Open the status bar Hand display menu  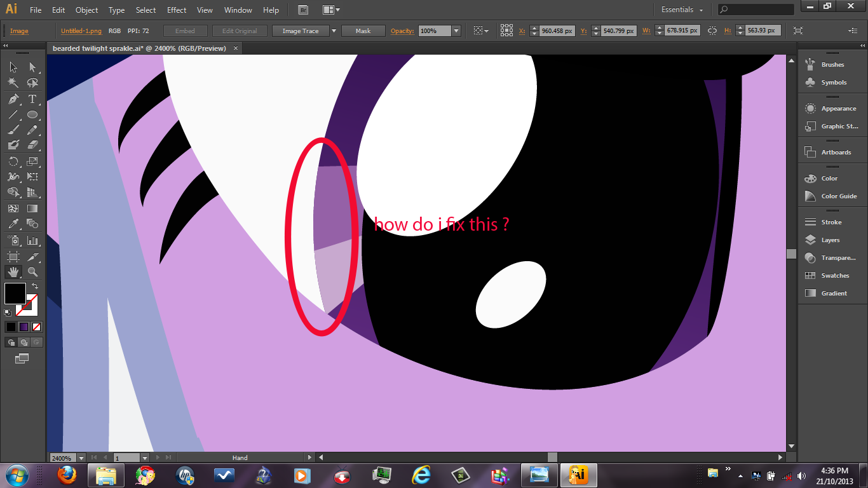click(x=309, y=457)
